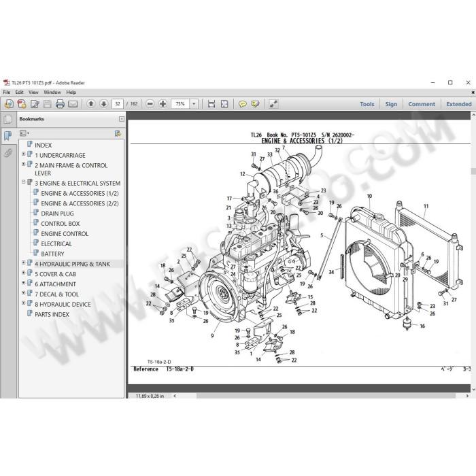Click the zoom level 75% field
This screenshot has height=476, width=476.
(x=181, y=104)
